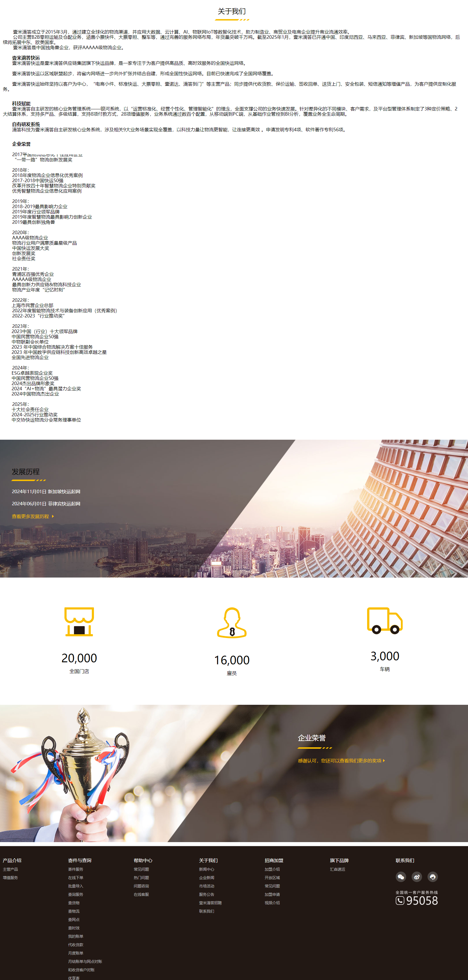Click the delivery truck icon above 3,000
Image resolution: width=468 pixels, height=980 pixels.
click(x=384, y=620)
